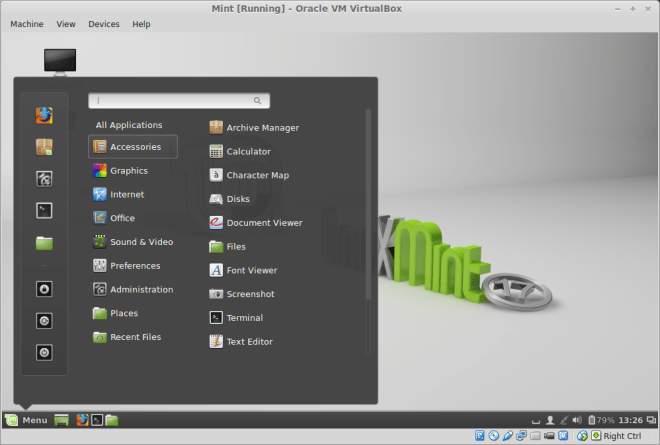Viewport: 660px width, 445px height.
Task: Open Text Editor application
Action: click(241, 341)
